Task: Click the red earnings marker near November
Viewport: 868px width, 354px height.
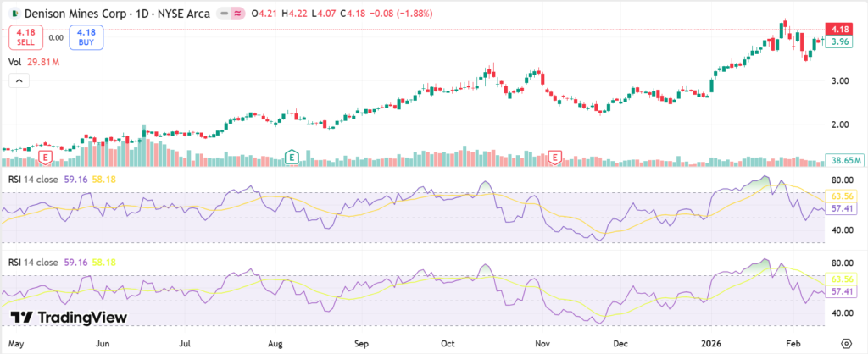Action: click(555, 157)
